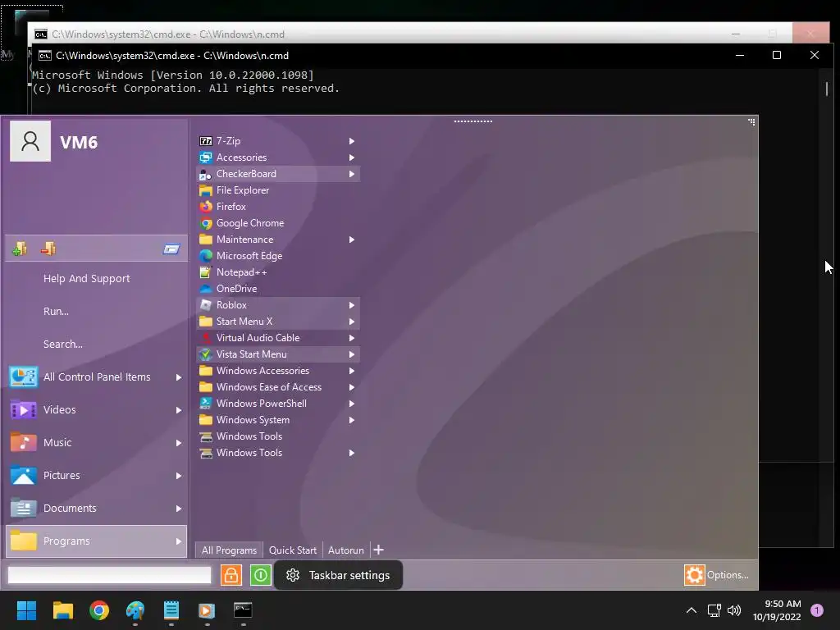Expand the 7-Zip submenu arrow
The width and height of the screenshot is (840, 630).
coord(352,141)
